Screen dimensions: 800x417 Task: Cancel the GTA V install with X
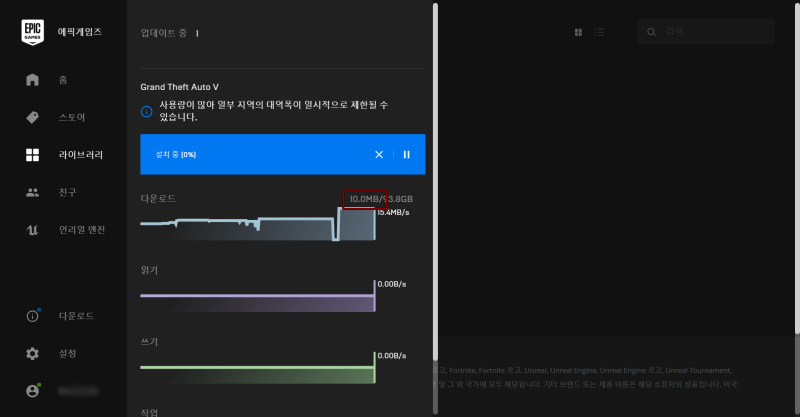379,155
